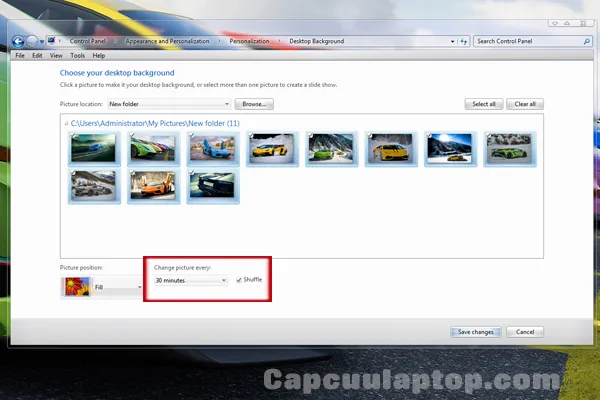Click the Forward navigation arrow
The width and height of the screenshot is (600, 400).
click(32, 41)
